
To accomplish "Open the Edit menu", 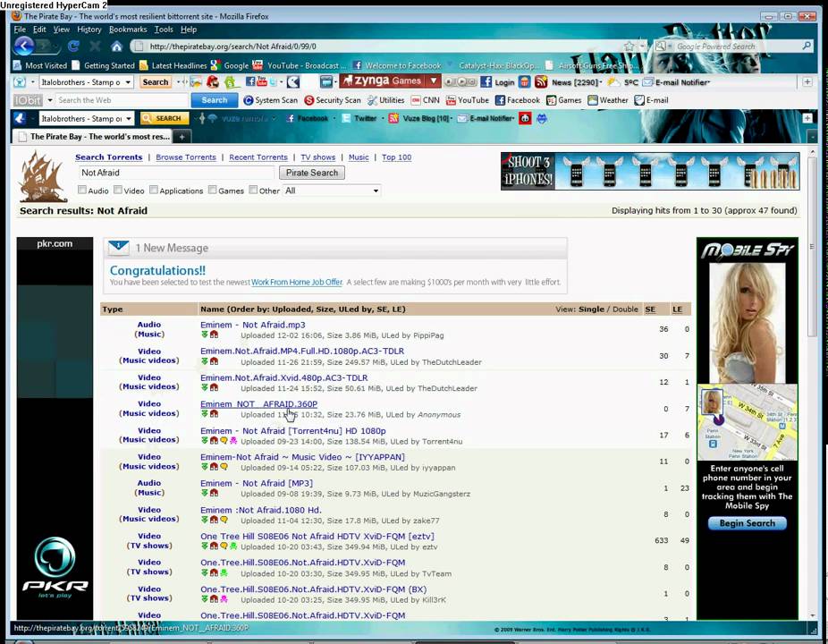I will [x=39, y=30].
